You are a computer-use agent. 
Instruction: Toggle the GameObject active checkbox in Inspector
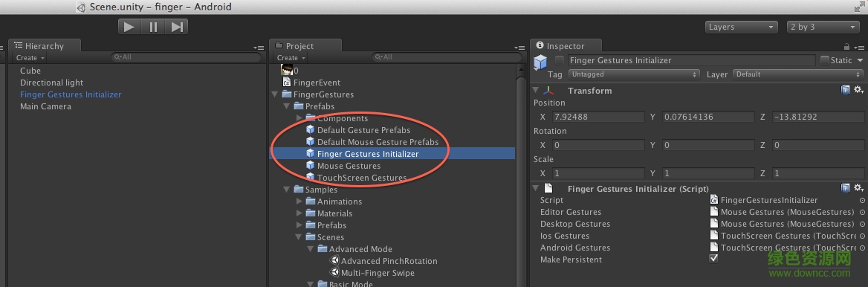pos(560,59)
